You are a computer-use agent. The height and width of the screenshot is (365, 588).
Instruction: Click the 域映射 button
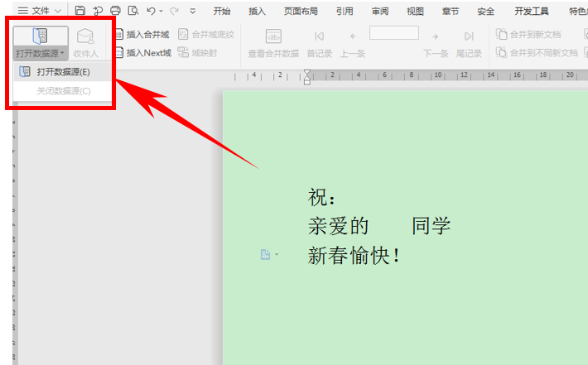click(x=197, y=53)
